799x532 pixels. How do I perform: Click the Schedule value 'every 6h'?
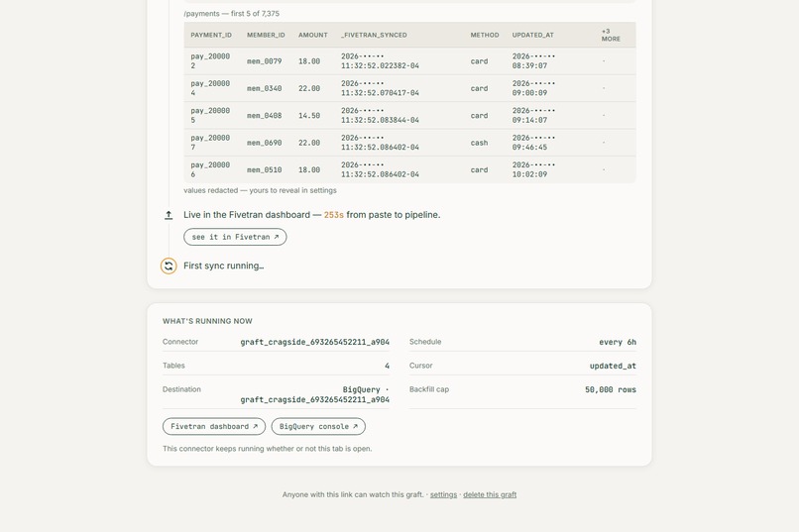click(x=618, y=342)
